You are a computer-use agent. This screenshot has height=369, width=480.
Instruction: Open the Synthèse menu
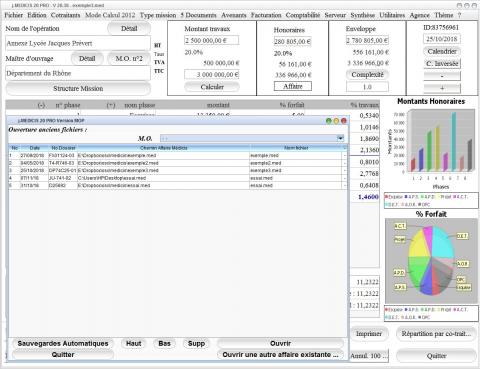pyautogui.click(x=362, y=15)
